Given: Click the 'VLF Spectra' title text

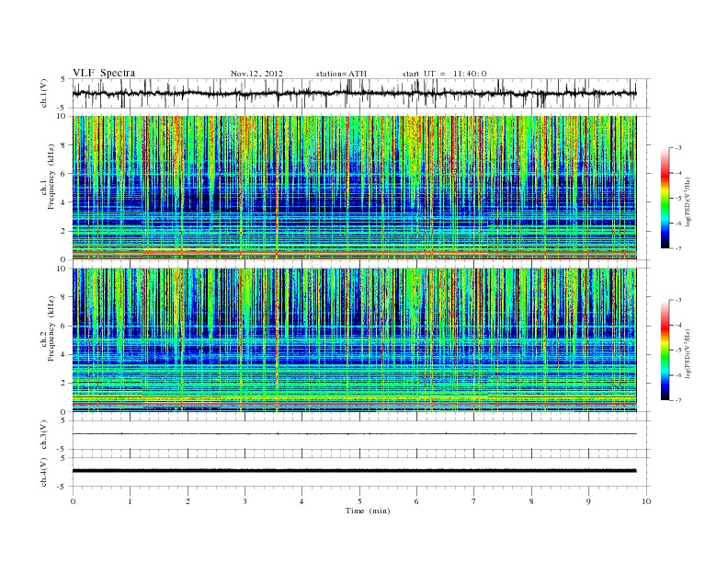Looking at the screenshot, I should coord(104,73).
